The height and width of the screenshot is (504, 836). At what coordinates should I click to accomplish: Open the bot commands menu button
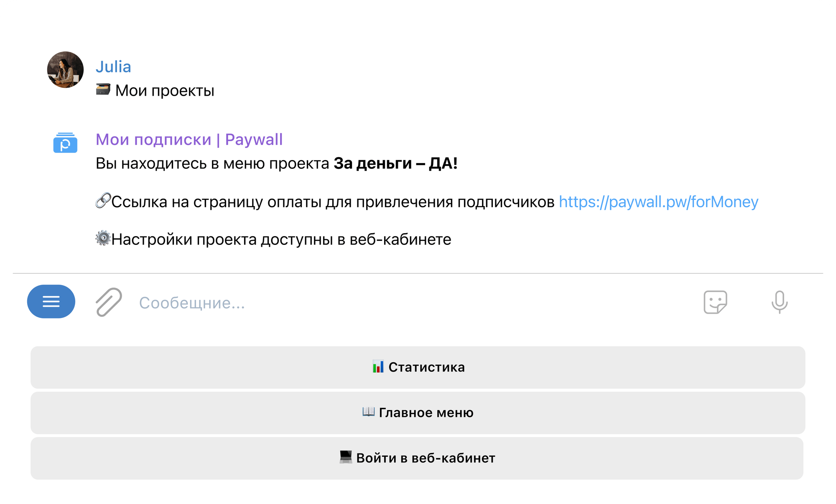coord(51,301)
